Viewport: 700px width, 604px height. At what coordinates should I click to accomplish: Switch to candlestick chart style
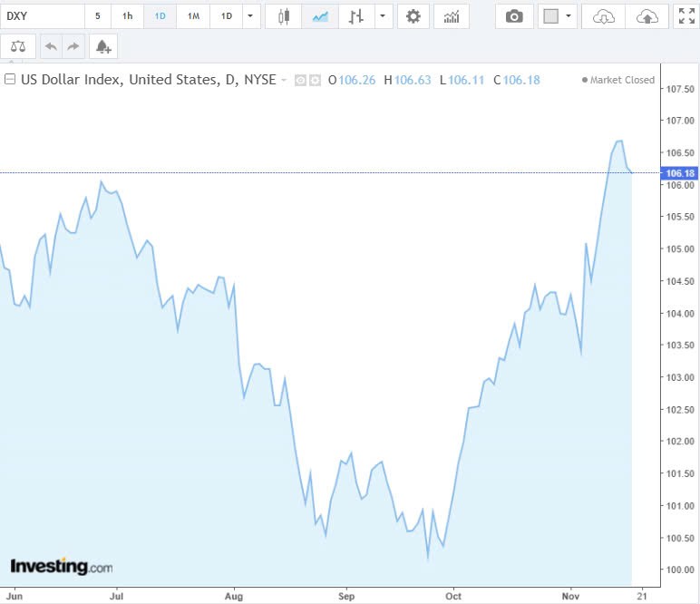click(284, 16)
